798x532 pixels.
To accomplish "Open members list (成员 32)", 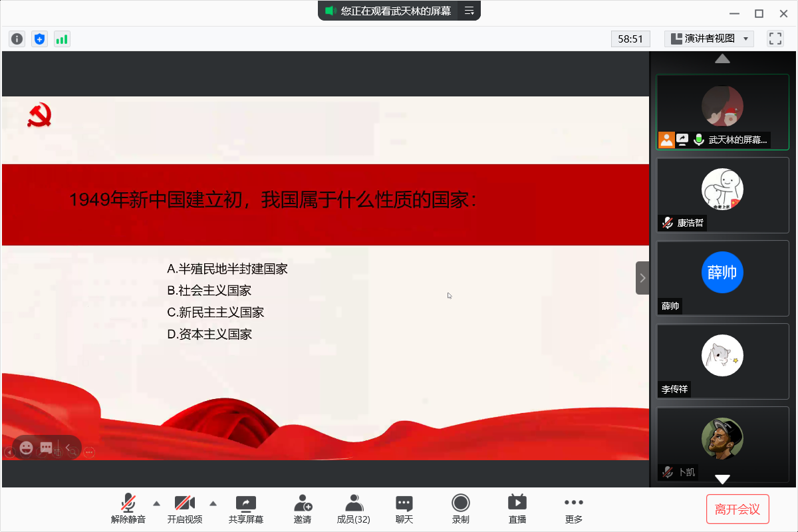I will 354,509.
